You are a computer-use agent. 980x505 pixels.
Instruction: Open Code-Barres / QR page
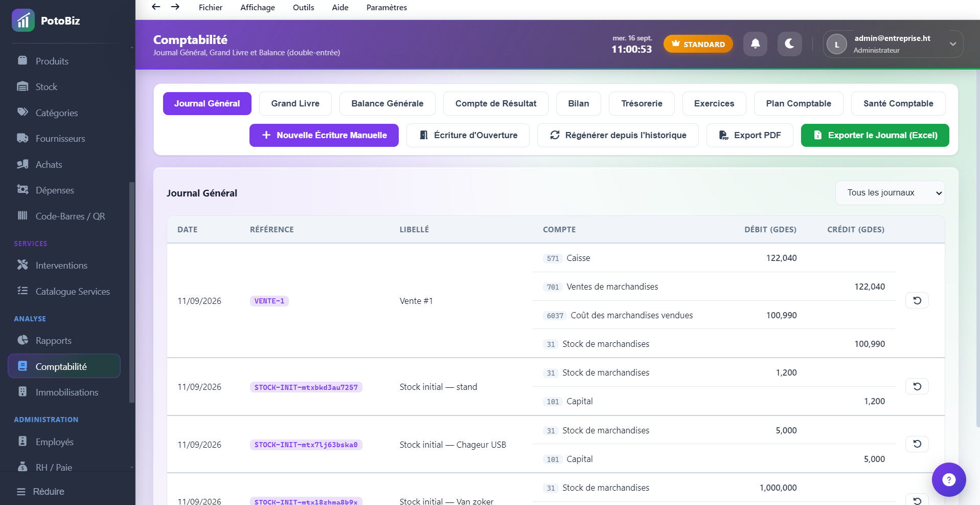(64, 216)
